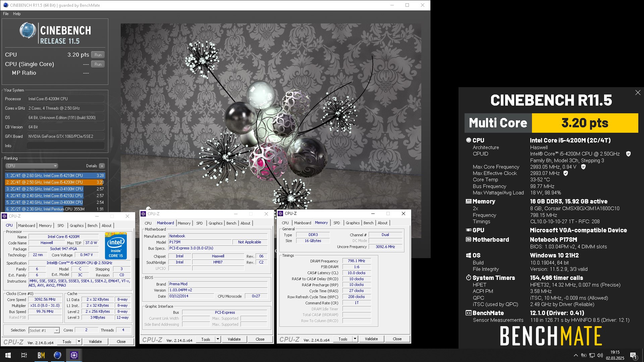Click the icon beside the BenchMate version heading
The image size is (644, 362).
click(x=469, y=313)
